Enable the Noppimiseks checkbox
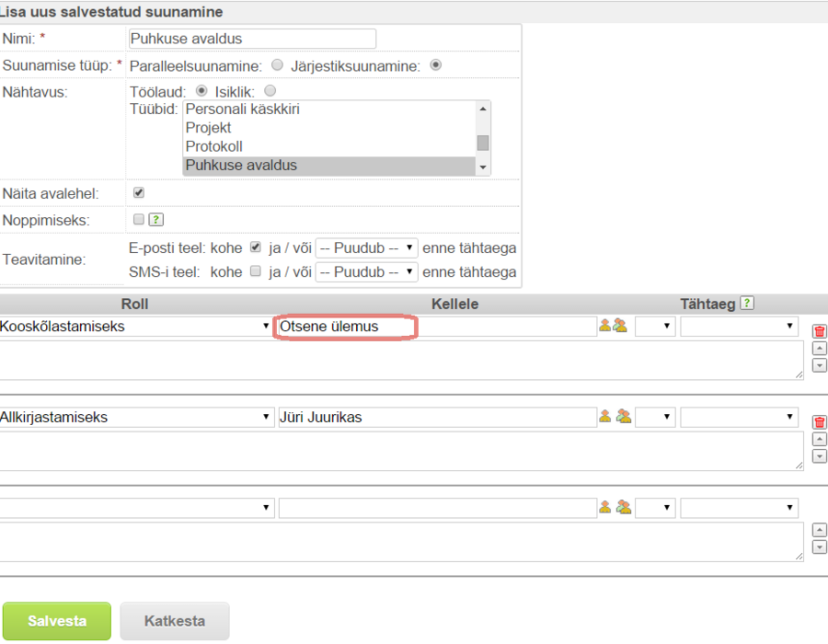Viewport: 828px width, 644px height. tap(139, 219)
